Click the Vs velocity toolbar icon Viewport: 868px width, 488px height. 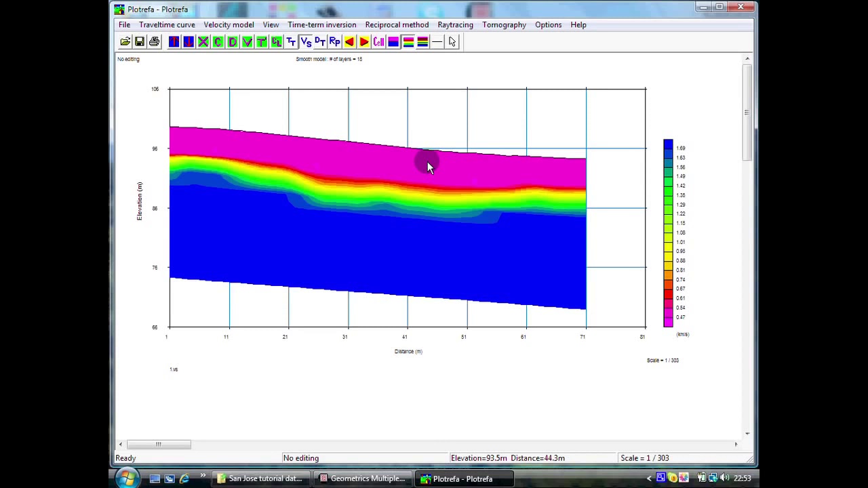306,42
